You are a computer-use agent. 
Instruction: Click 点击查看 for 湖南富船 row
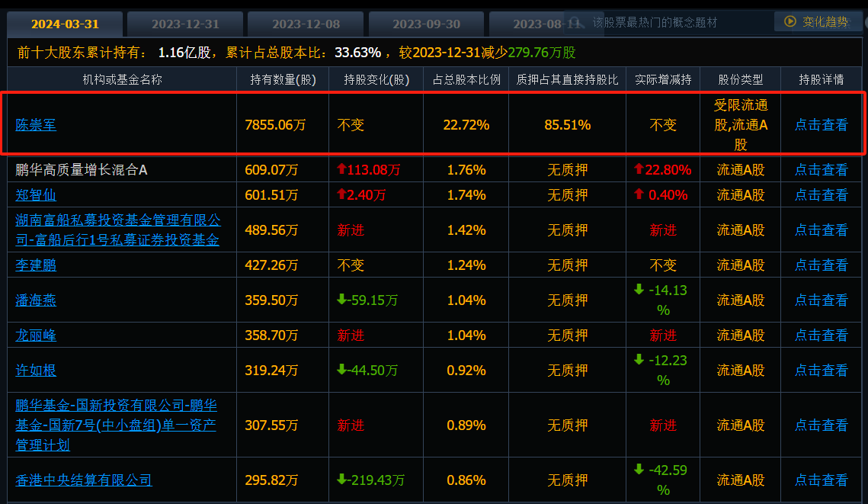click(821, 230)
